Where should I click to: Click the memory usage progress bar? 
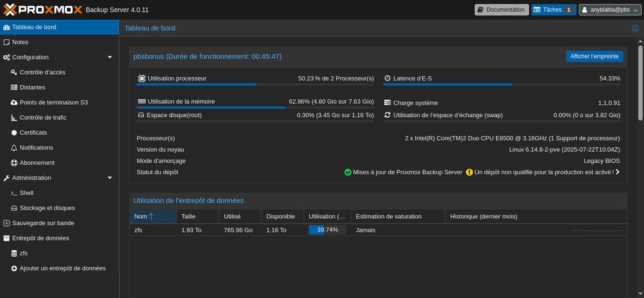point(255,107)
